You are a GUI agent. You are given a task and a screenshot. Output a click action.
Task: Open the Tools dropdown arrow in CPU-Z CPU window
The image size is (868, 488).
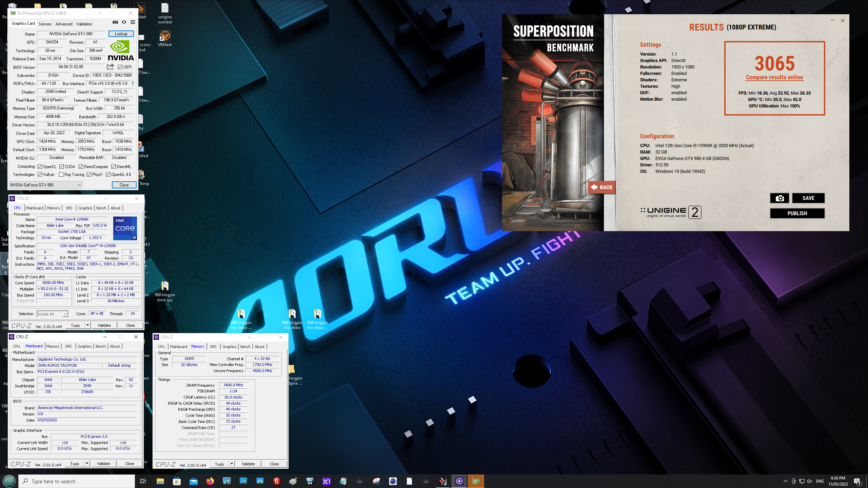87,325
